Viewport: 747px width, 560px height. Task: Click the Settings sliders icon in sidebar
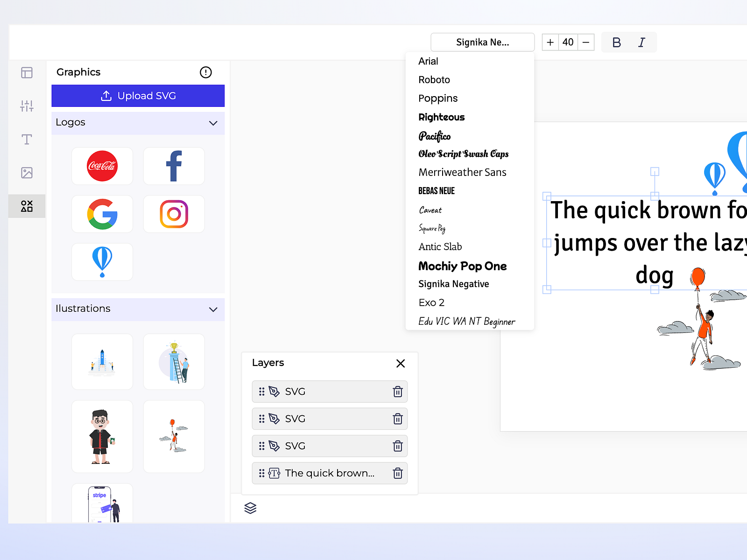click(x=27, y=106)
